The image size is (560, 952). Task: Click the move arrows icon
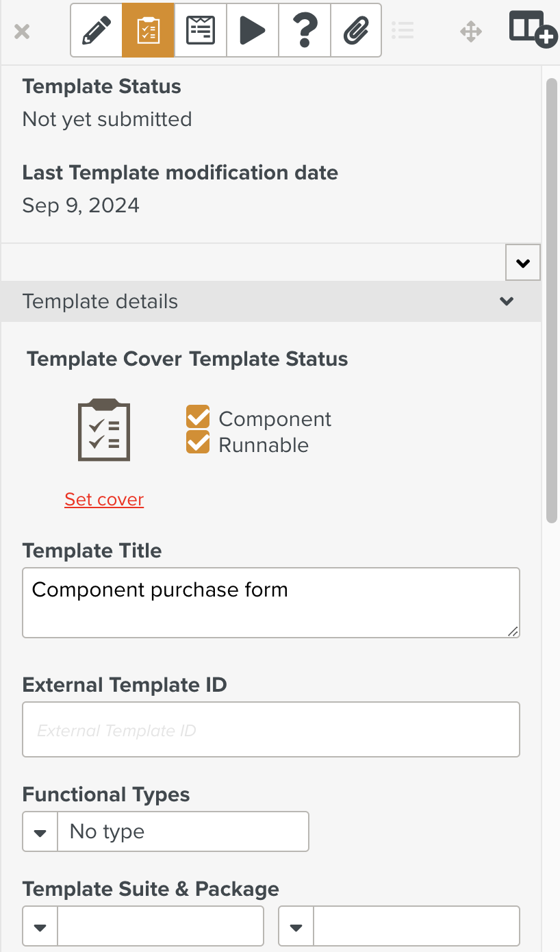tap(471, 32)
